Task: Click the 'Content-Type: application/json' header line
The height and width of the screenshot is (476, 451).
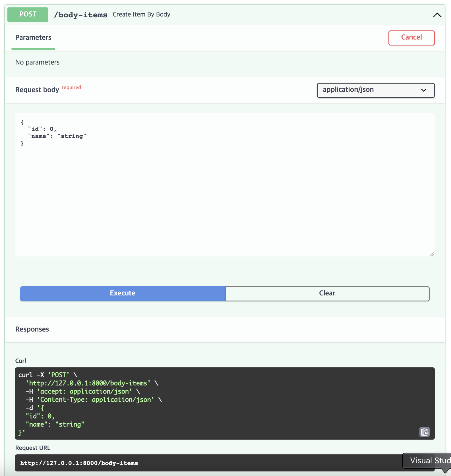Action: click(94, 400)
